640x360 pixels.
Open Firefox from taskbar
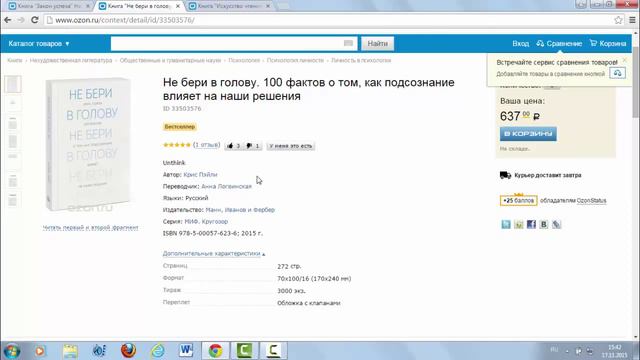click(x=128, y=351)
